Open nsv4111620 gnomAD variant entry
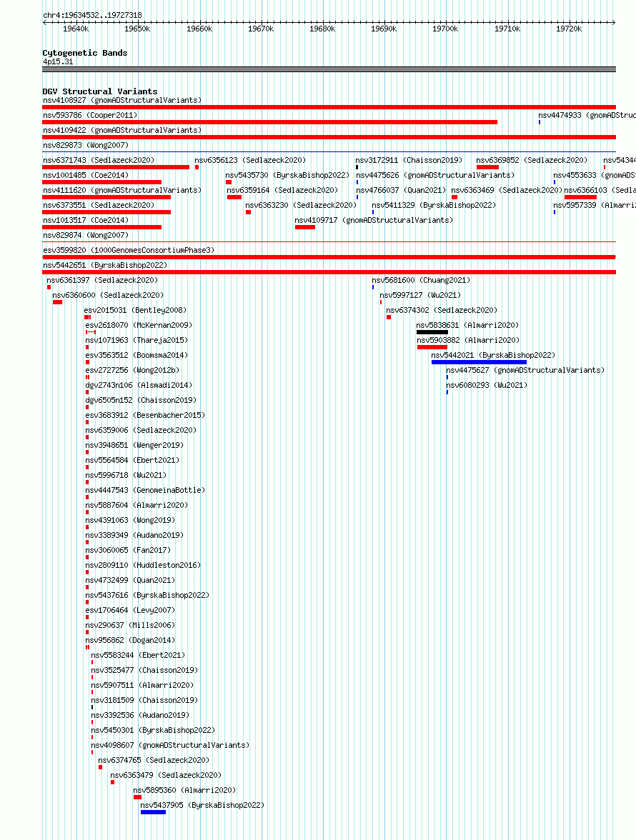The image size is (636, 840). click(122, 190)
